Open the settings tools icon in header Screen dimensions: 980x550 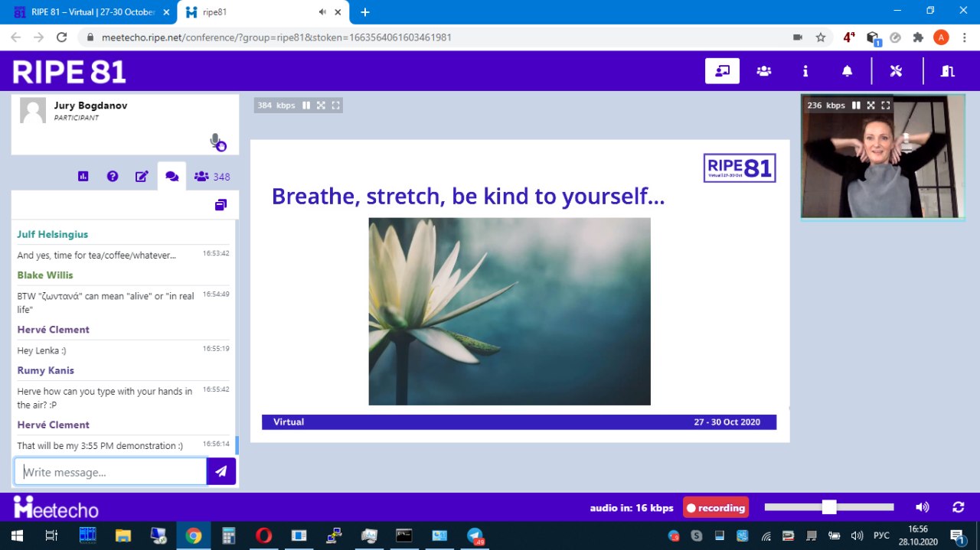897,71
